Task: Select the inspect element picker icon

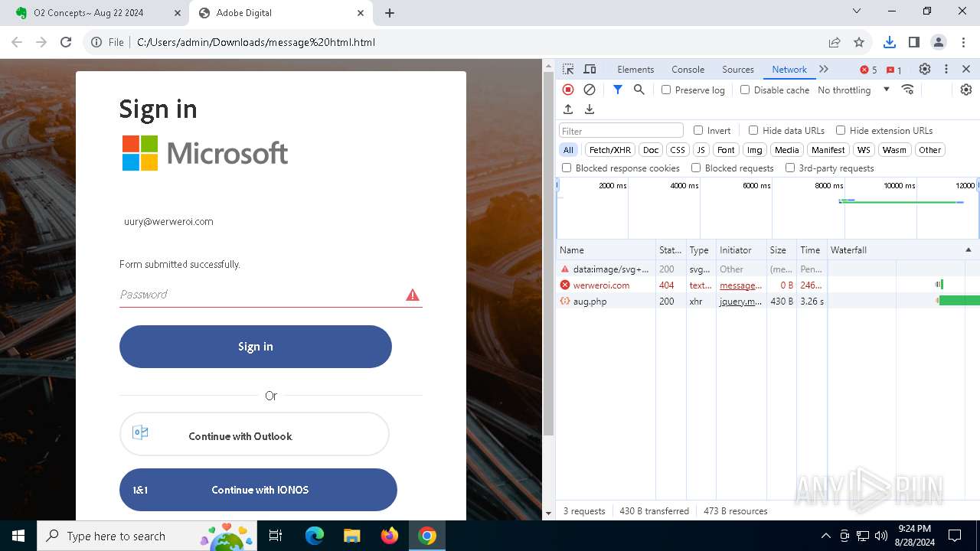Action: click(568, 69)
